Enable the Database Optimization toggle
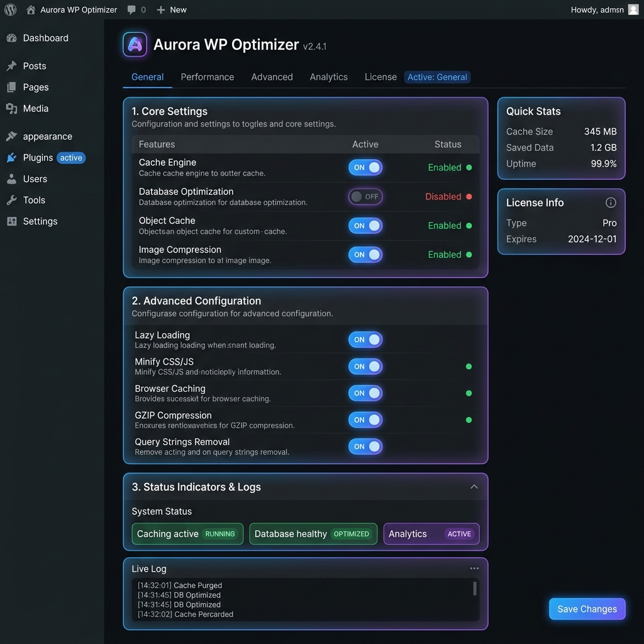 365,197
